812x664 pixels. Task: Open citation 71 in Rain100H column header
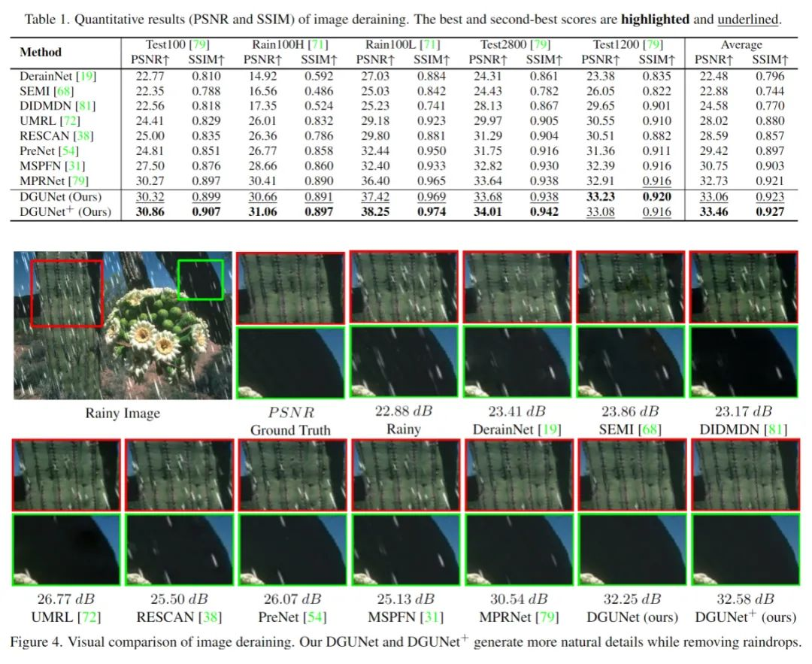[x=319, y=44]
